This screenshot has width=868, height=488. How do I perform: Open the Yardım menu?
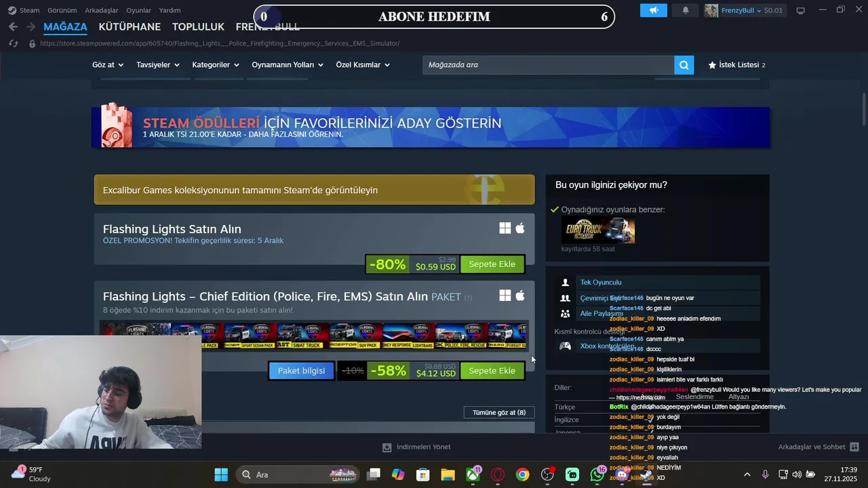tap(170, 10)
